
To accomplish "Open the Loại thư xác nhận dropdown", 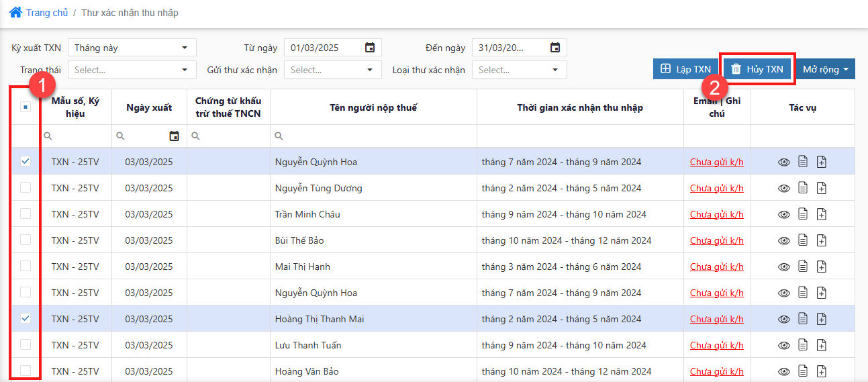I will [519, 70].
